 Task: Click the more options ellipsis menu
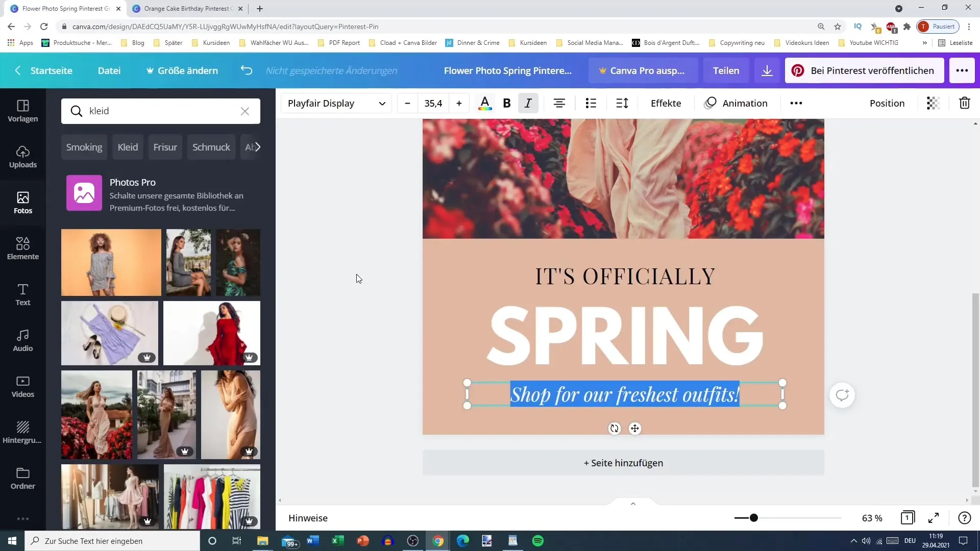(796, 103)
